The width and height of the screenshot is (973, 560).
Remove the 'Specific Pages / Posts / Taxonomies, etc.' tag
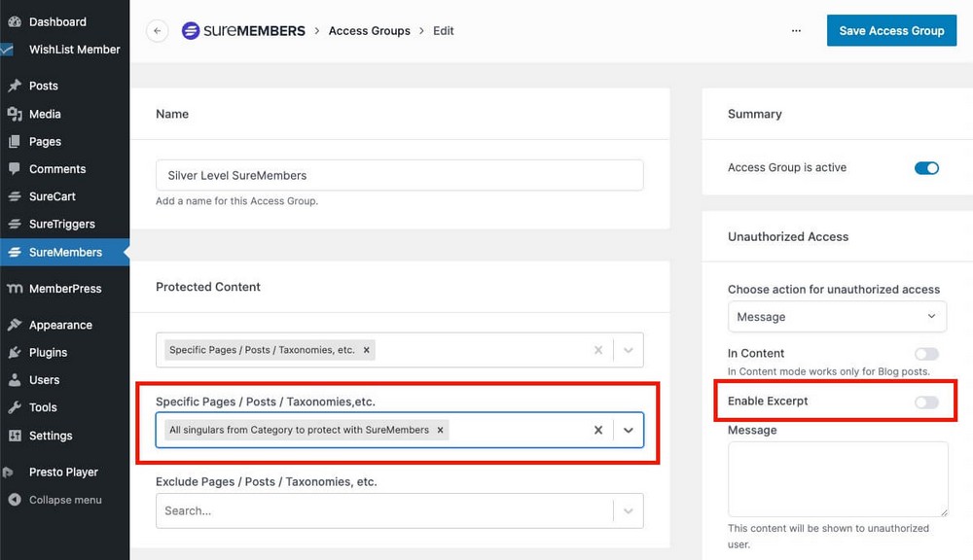[x=366, y=350]
